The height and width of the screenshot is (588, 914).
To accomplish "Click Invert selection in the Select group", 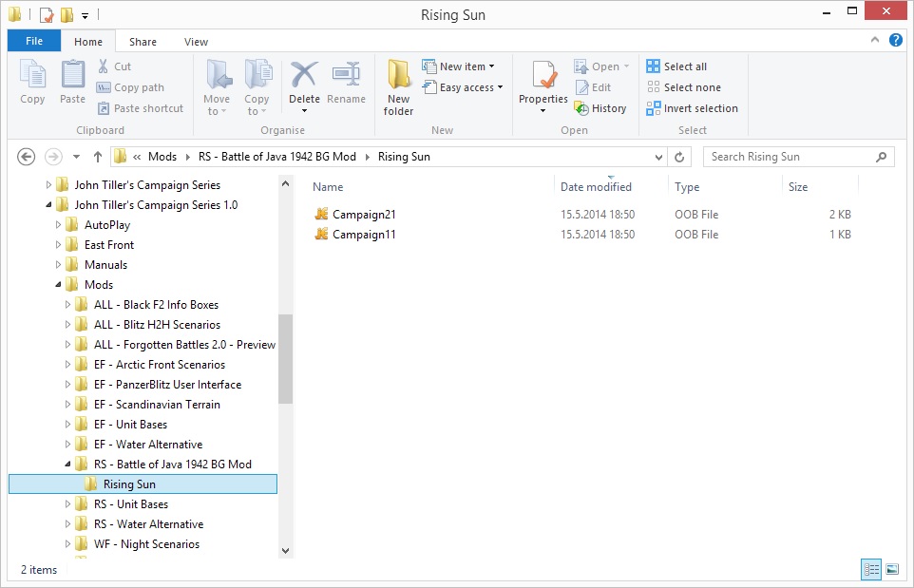I will coord(692,108).
